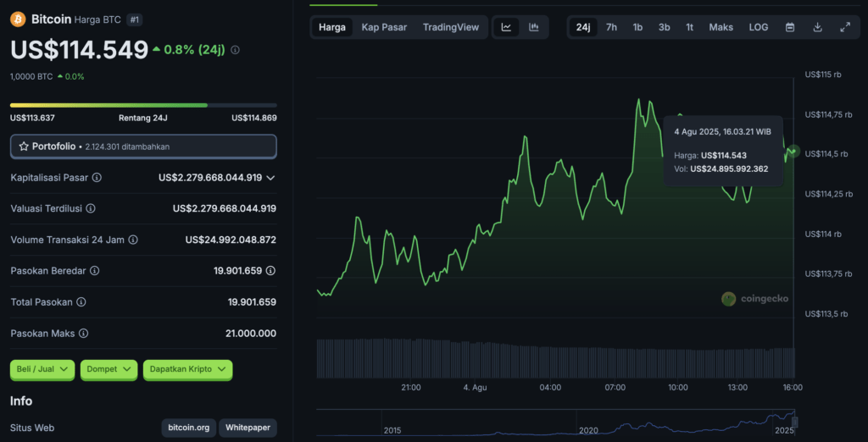Click the US$114.869 24h high value
Image resolution: width=868 pixels, height=442 pixels.
[254, 118]
